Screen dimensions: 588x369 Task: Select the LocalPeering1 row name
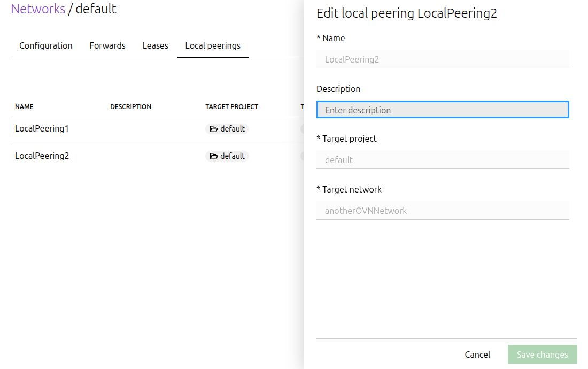coord(42,129)
